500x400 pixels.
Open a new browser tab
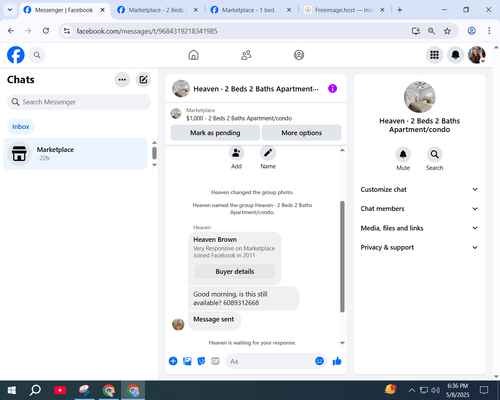[400, 10]
